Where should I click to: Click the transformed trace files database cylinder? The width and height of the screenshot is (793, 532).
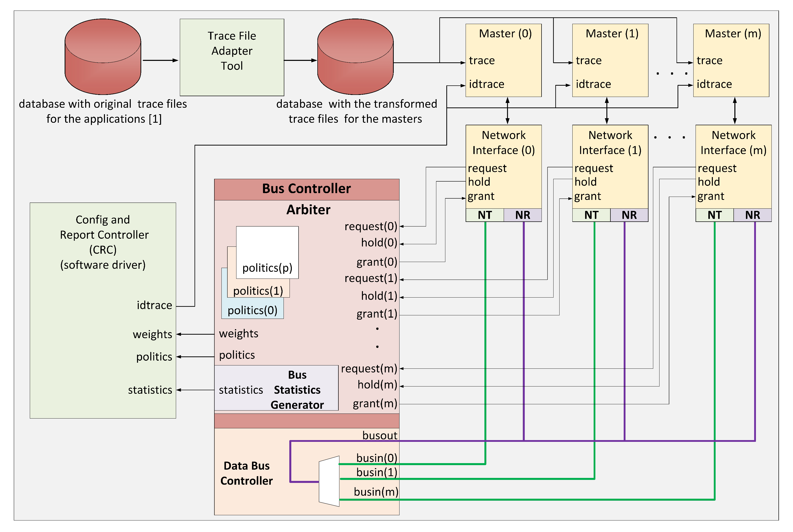[355, 57]
